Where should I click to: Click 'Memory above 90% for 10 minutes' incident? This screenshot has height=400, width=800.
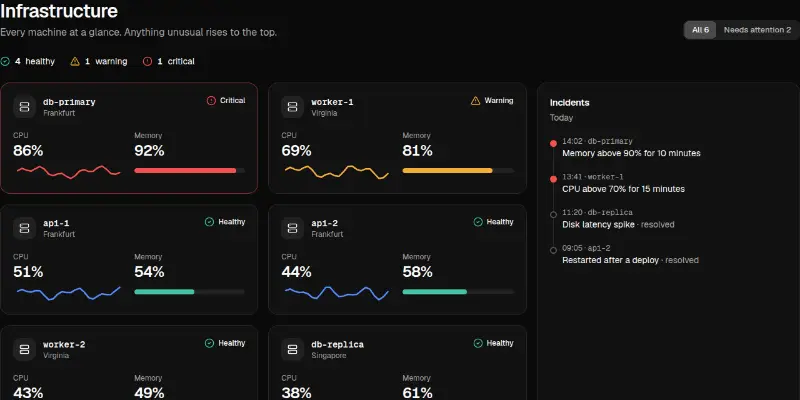pos(631,153)
